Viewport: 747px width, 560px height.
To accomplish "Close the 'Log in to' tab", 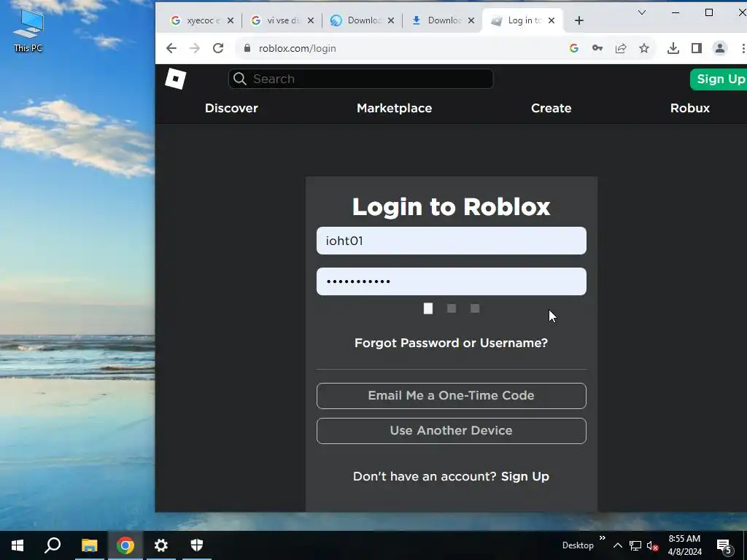I will coord(551,20).
